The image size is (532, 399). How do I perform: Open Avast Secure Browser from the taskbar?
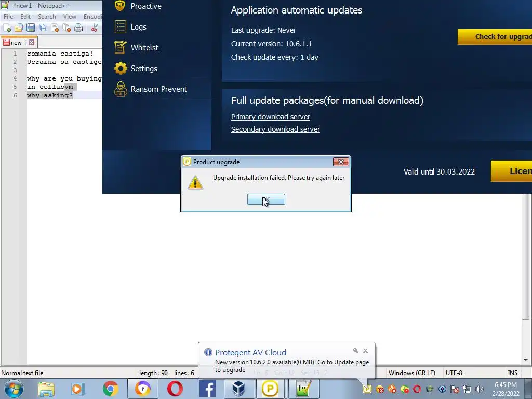(143, 389)
